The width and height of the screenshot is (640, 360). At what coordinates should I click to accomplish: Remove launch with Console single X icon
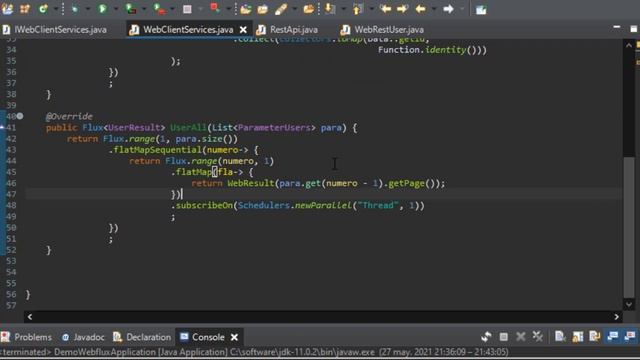520,337
